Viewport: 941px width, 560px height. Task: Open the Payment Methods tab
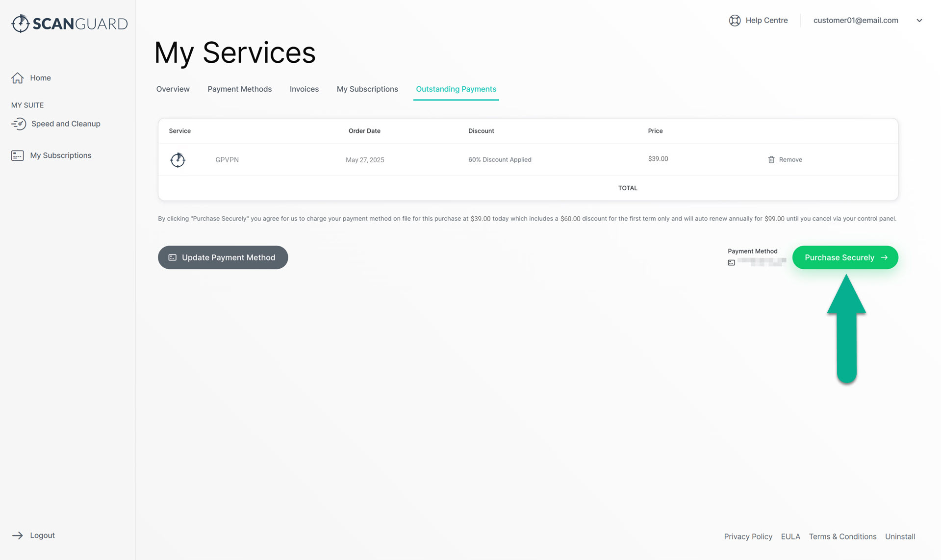click(239, 89)
